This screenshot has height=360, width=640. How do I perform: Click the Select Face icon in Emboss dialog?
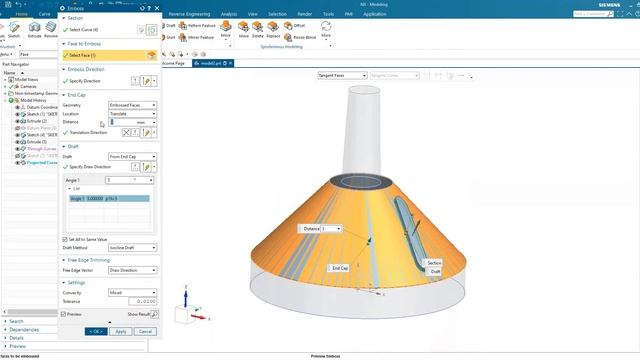click(151, 55)
